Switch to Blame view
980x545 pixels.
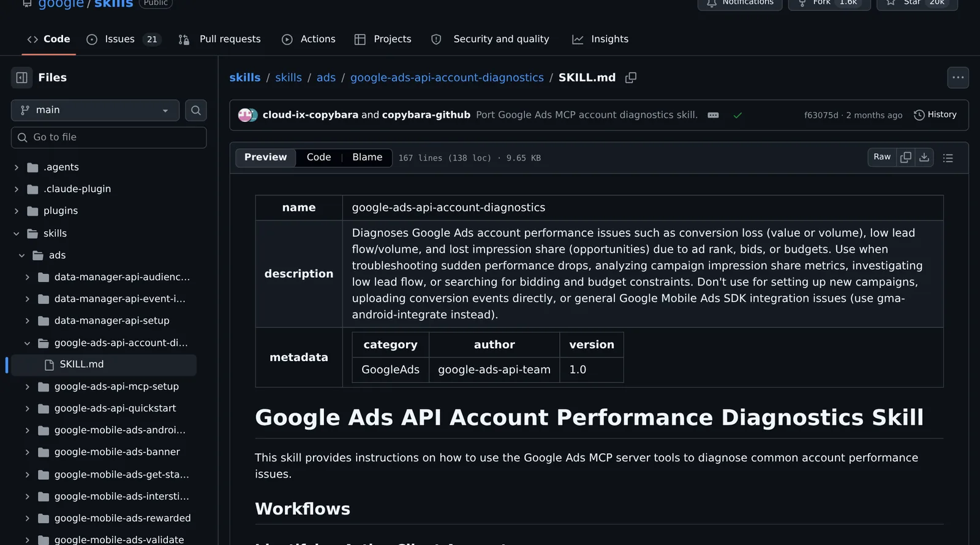tap(367, 158)
